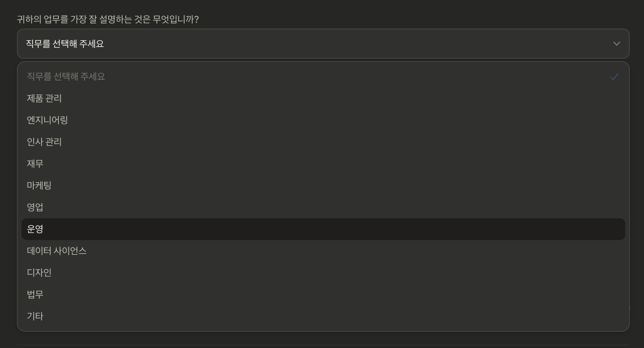Pick 법무 from the dropdown list

(35, 295)
